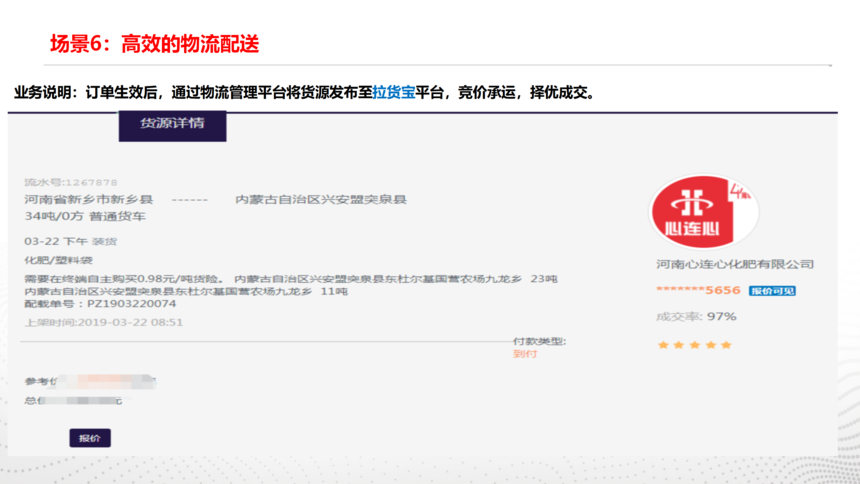This screenshot has height=484, width=860.
Task: Click the third orange rating star
Action: click(694, 345)
